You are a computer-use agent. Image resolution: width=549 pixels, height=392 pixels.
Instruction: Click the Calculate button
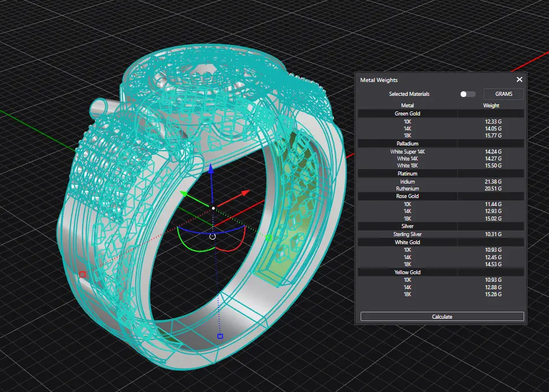442,316
